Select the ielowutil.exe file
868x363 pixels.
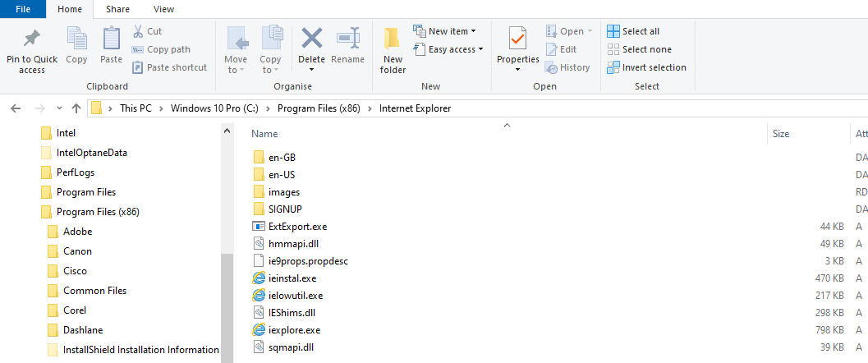287,296
